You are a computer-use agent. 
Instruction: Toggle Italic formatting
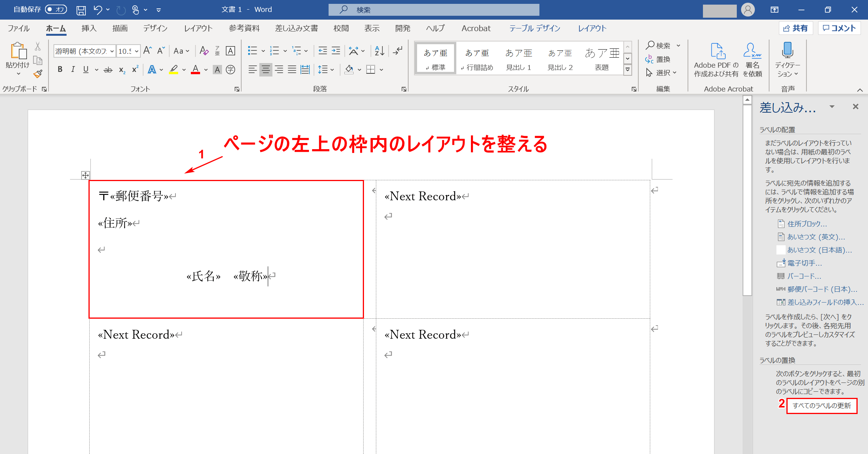(73, 70)
